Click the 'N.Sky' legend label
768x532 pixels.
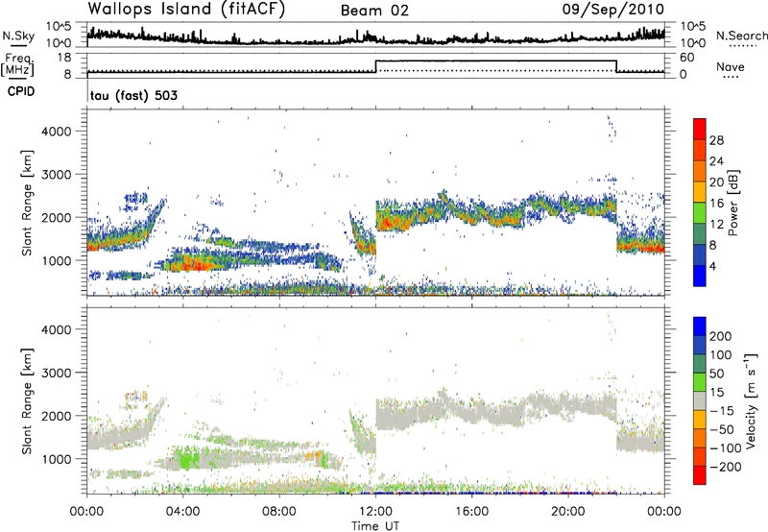pyautogui.click(x=18, y=36)
